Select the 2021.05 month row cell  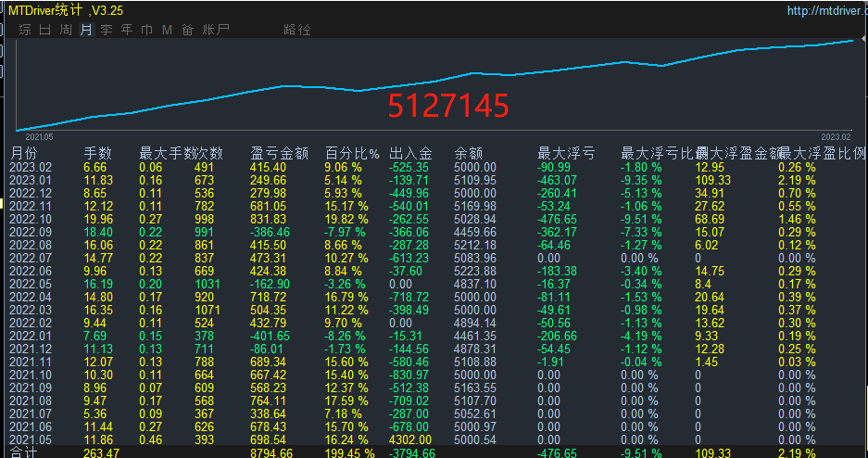[x=31, y=439]
